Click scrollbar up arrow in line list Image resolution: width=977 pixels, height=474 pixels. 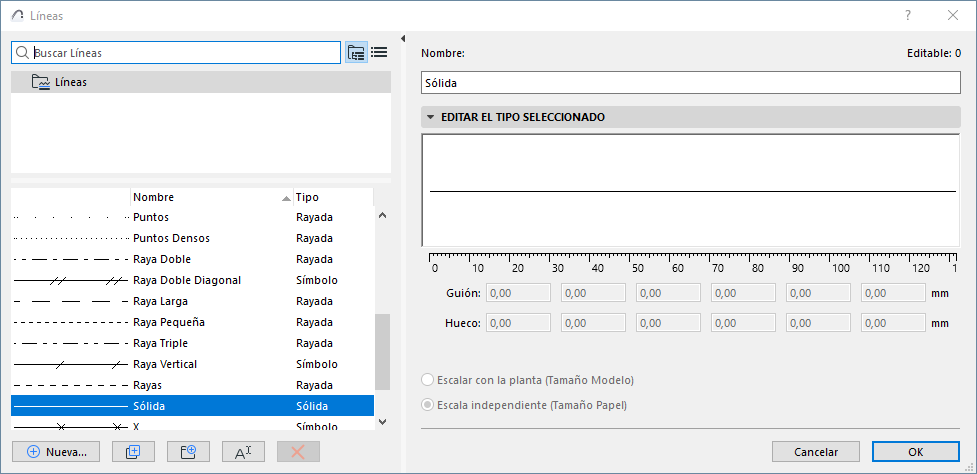pyautogui.click(x=383, y=216)
